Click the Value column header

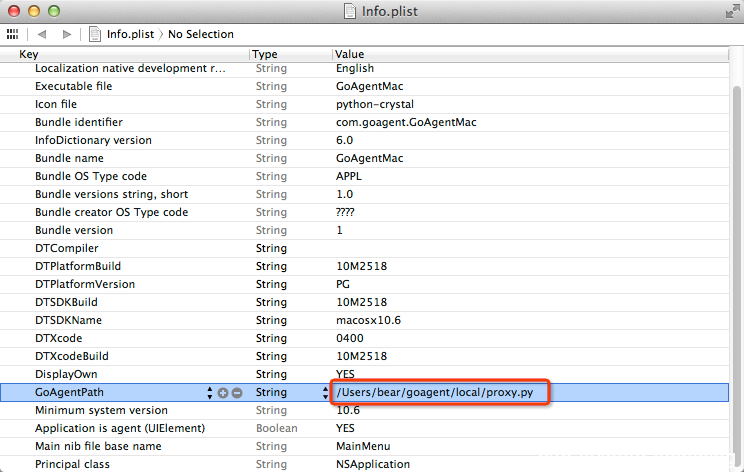(x=350, y=53)
